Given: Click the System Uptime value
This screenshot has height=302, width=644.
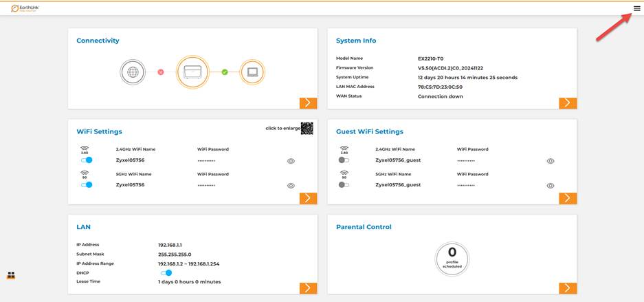Looking at the screenshot, I should click(x=467, y=78).
